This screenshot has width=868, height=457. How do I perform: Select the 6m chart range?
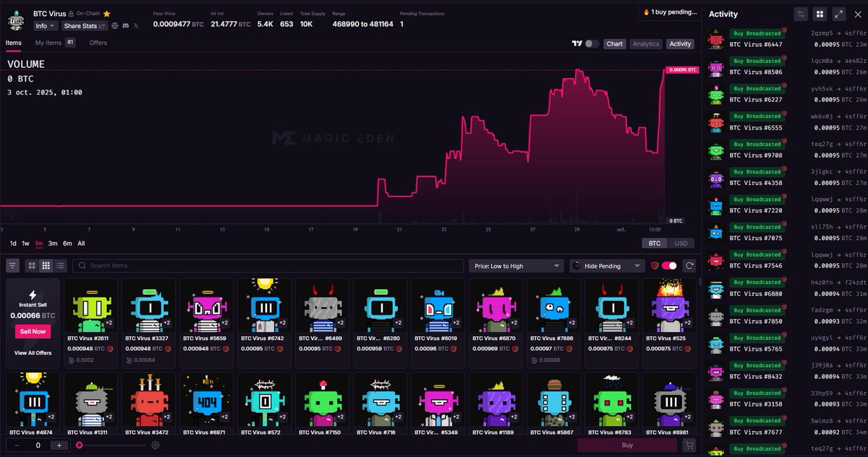(67, 244)
